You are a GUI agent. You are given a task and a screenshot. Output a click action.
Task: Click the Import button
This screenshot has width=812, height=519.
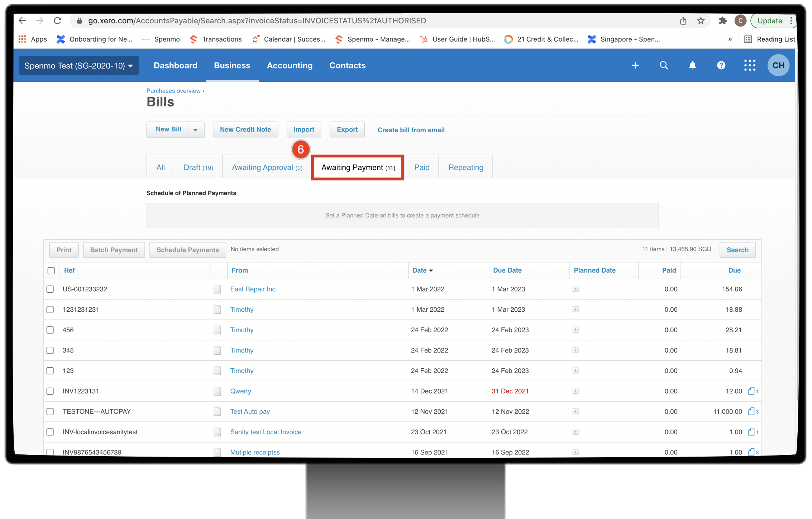304,129
